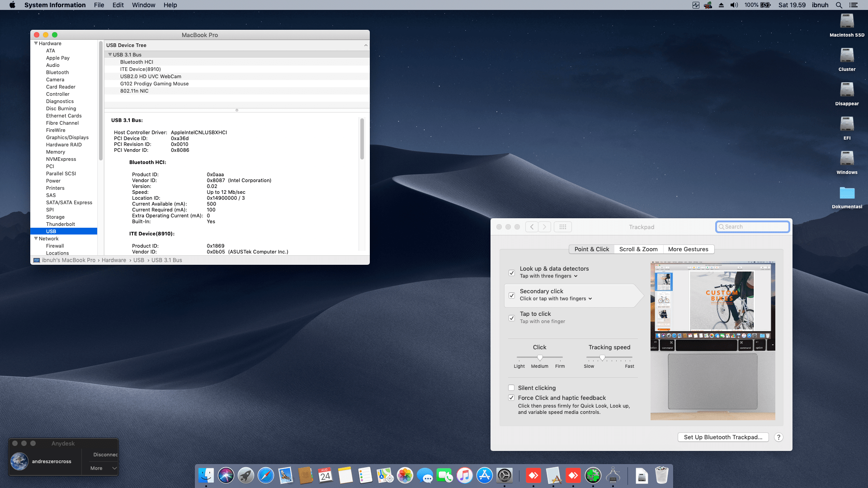Click Disconnect in the AnyDesk window
The image size is (868, 488).
105,455
